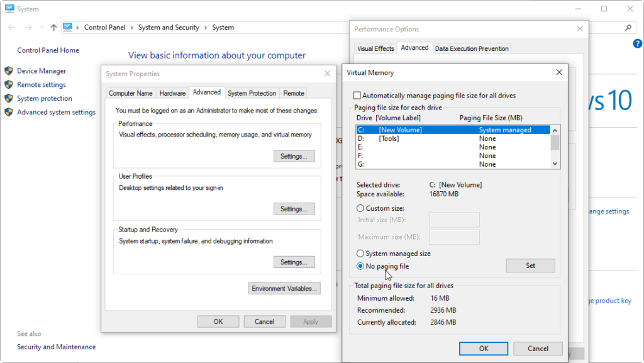This screenshot has height=363, width=644.
Task: Expand the Control Panel breadcrumb chevron
Action: tap(78, 28)
